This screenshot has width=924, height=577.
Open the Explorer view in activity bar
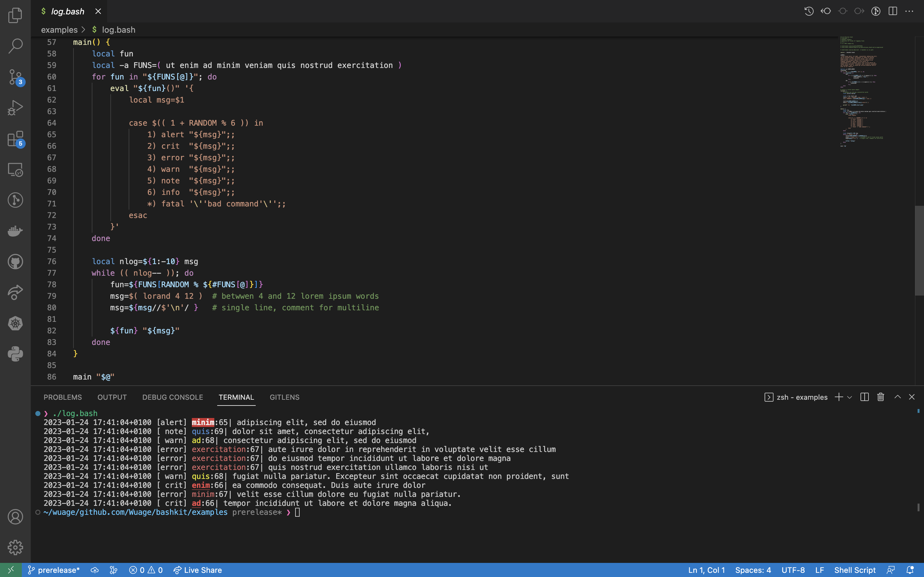(x=15, y=15)
